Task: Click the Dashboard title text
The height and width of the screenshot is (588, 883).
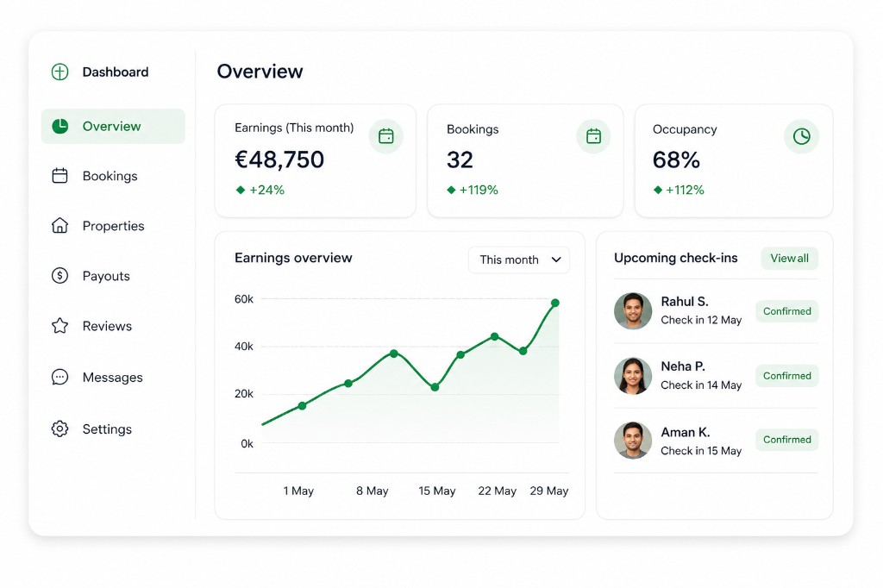Action: 116,72
